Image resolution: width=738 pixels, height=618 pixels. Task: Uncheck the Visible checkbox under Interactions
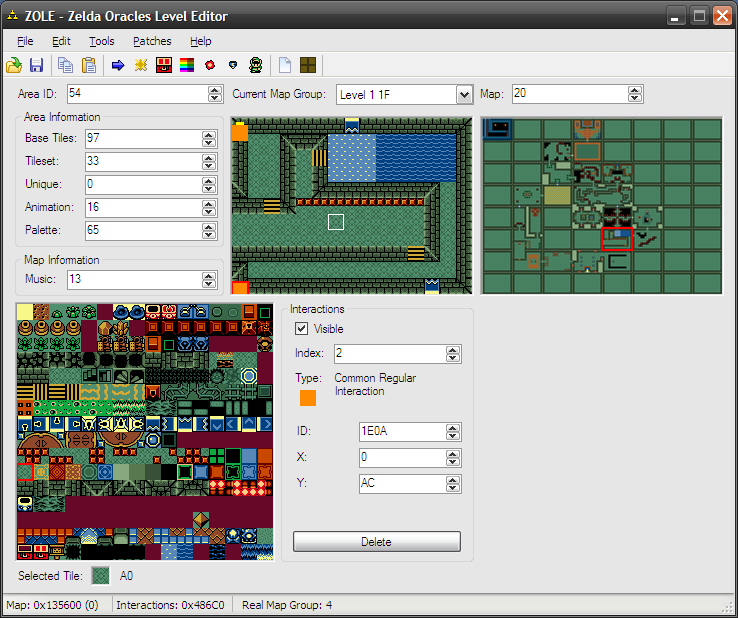click(x=301, y=329)
